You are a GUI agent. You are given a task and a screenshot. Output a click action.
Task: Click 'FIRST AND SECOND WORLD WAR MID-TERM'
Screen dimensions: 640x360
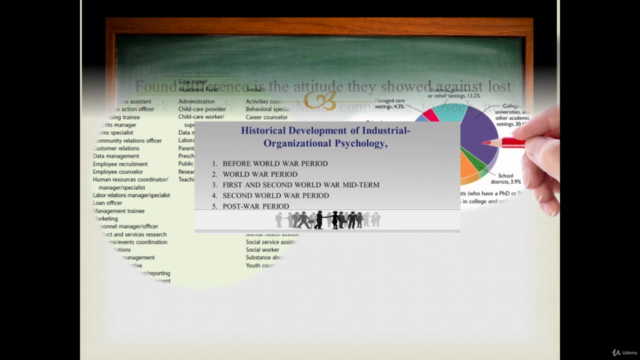point(301,185)
